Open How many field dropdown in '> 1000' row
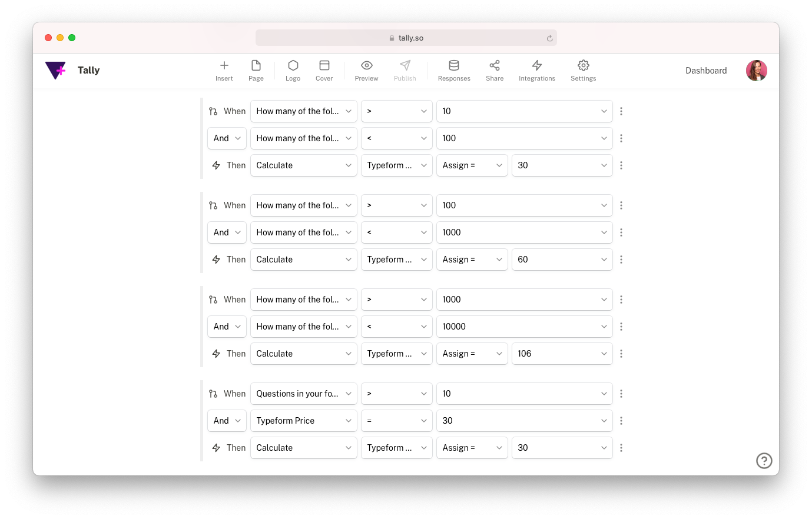This screenshot has width=812, height=519. pos(303,300)
